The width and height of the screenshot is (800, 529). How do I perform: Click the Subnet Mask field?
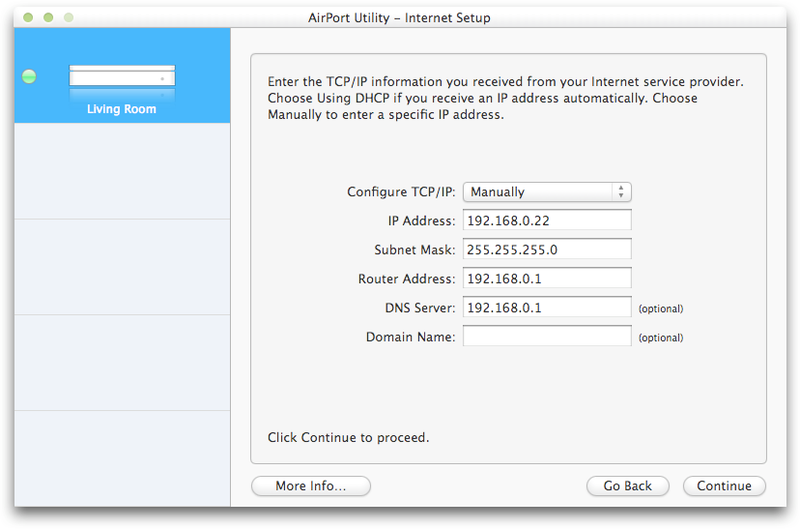coord(547,249)
